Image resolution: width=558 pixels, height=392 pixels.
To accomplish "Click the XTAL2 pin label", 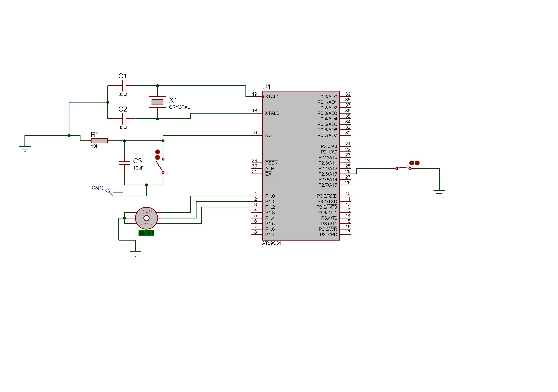I will [x=272, y=113].
